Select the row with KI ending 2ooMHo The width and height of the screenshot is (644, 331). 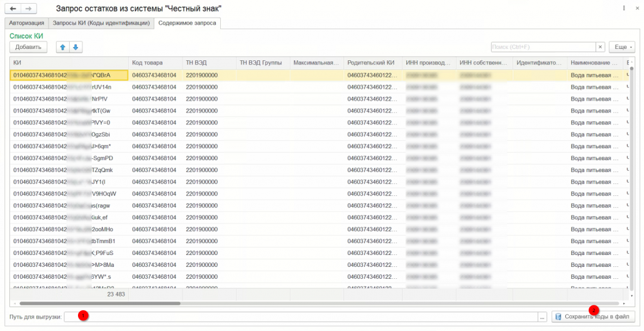click(x=319, y=229)
